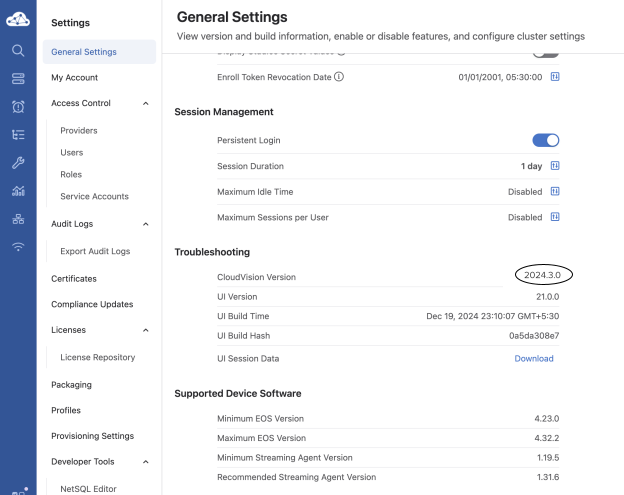Click Minimum Streaming Agent Version 1.19.5

[548, 458]
